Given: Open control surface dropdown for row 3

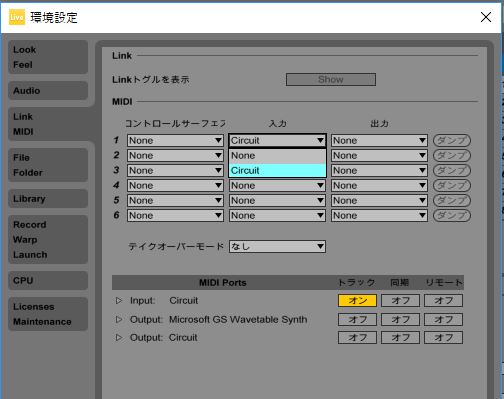Looking at the screenshot, I should 175,170.
